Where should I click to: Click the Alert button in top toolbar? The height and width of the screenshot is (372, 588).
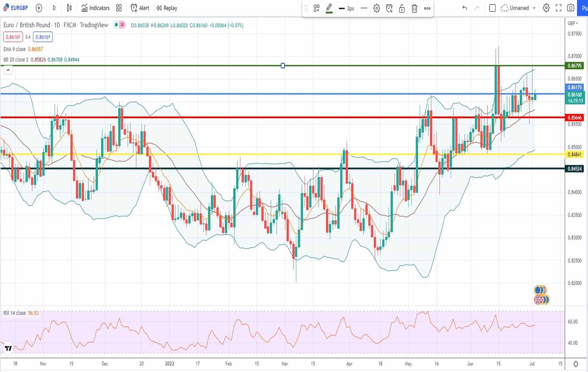point(140,8)
